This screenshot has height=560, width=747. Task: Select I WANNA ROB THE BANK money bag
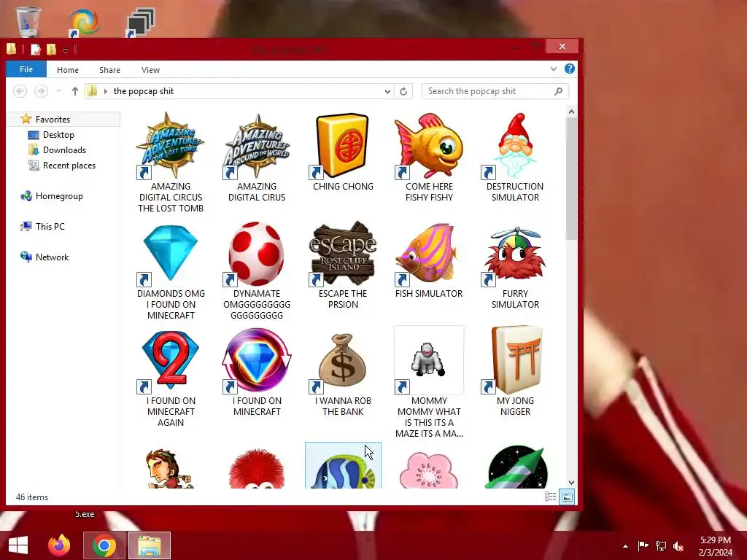coord(343,360)
